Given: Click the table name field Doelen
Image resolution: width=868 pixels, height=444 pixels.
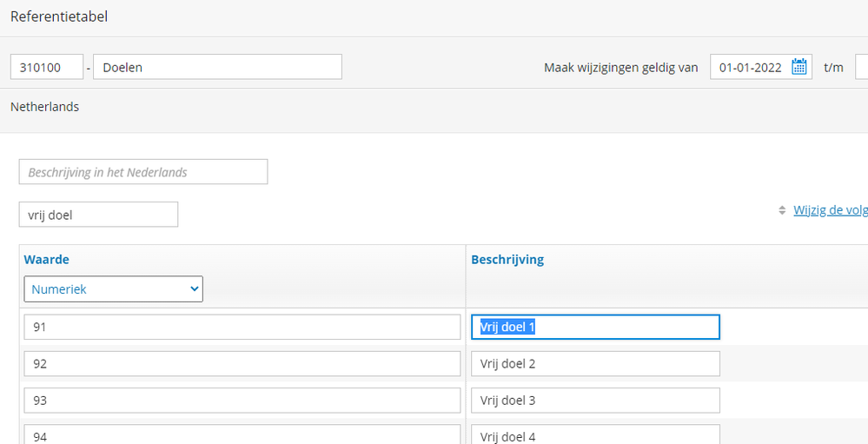Looking at the screenshot, I should [217, 67].
